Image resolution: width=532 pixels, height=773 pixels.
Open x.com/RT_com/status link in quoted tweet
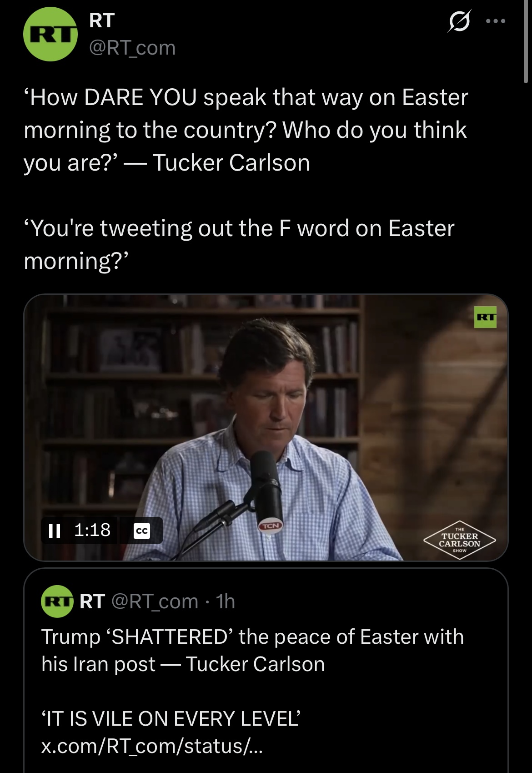[x=152, y=746]
